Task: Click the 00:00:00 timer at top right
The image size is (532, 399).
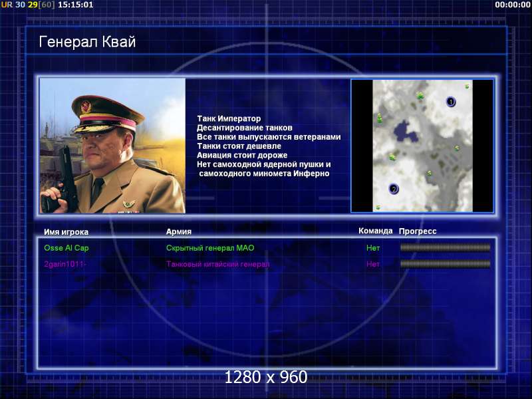Action: point(512,5)
